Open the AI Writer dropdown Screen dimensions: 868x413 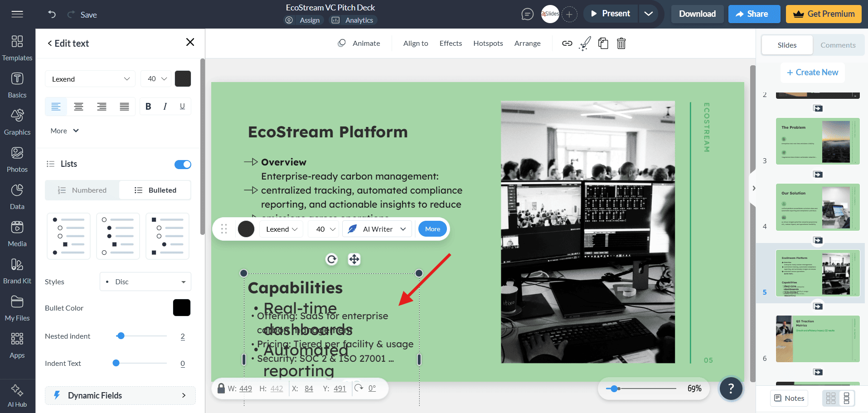coord(377,229)
